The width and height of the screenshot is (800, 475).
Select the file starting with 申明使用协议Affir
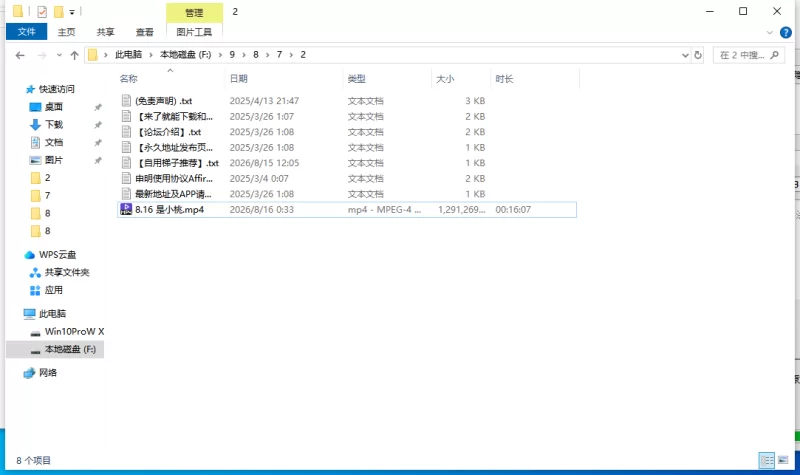click(x=174, y=179)
